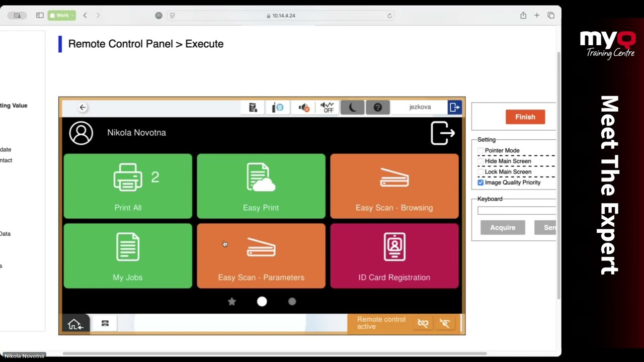Click the Acquire button
The height and width of the screenshot is (362, 644).
(x=503, y=228)
